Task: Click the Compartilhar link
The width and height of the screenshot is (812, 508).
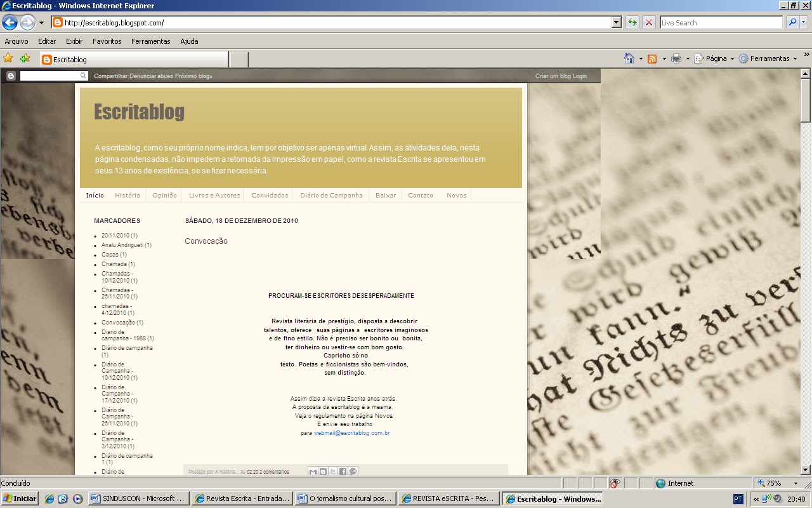Action: 111,76
